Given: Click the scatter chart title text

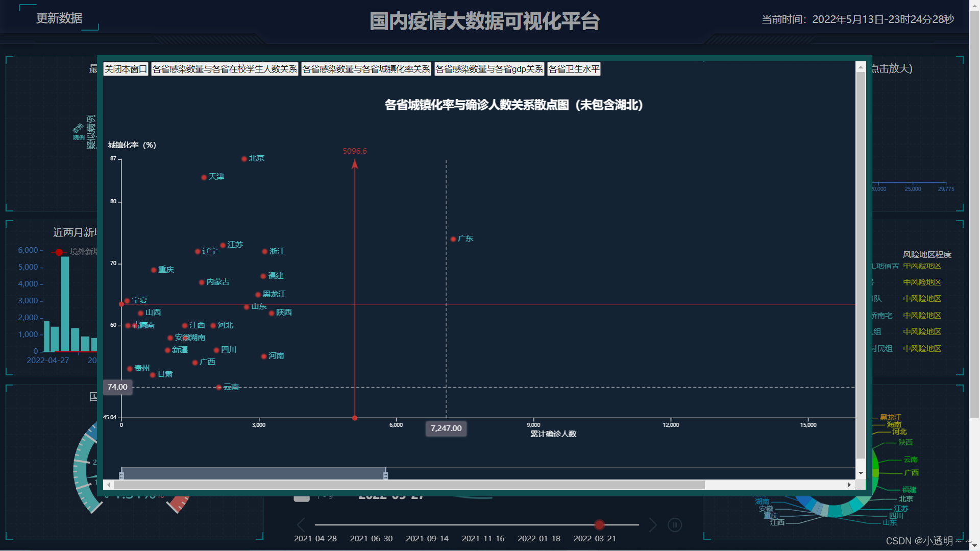Looking at the screenshot, I should point(514,105).
